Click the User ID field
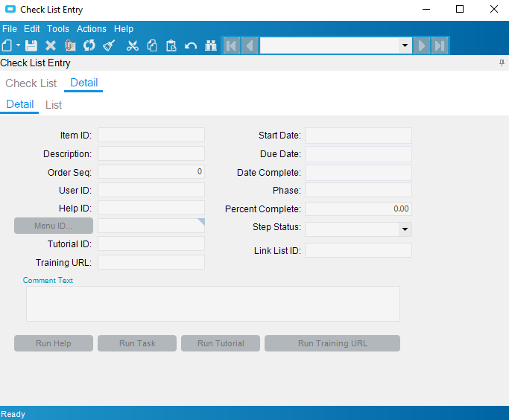 [x=151, y=190]
